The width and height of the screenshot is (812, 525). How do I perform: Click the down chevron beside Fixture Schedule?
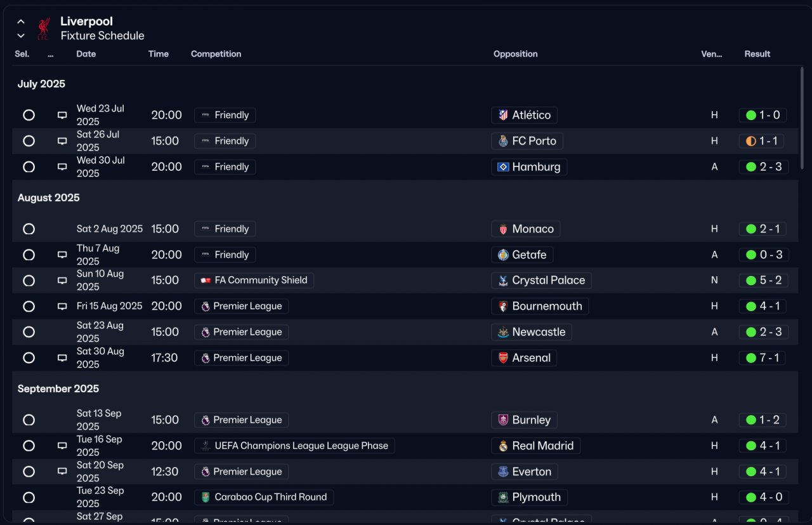pos(21,36)
